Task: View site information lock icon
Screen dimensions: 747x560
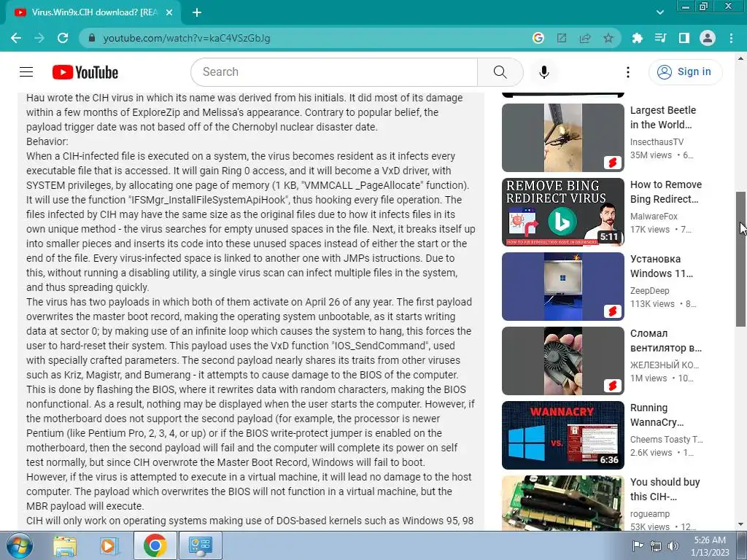Action: (91, 38)
